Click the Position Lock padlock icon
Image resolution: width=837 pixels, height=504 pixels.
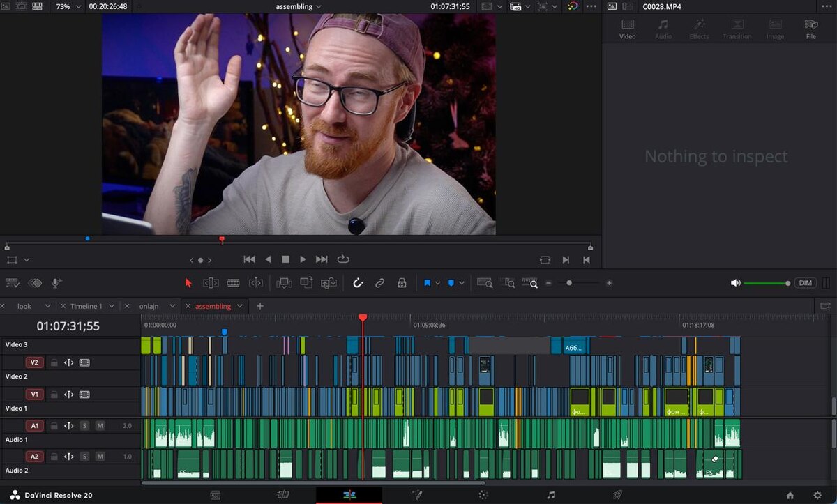[402, 283]
